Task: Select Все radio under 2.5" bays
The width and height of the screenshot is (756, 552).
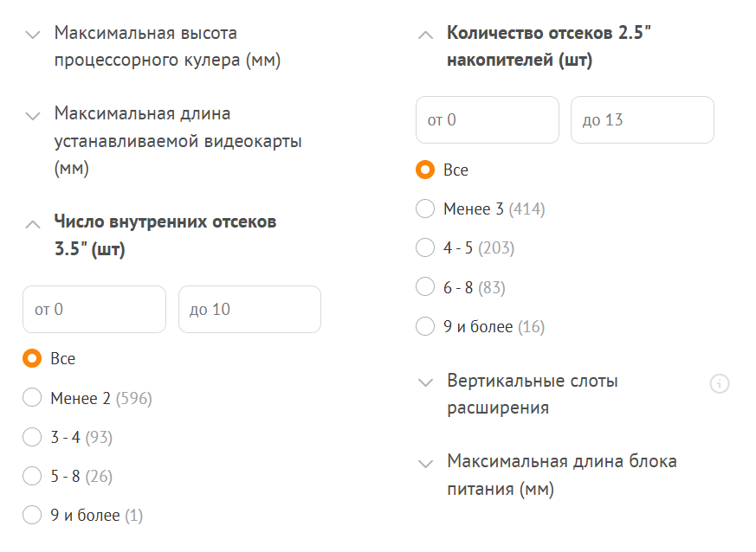Action: pyautogui.click(x=425, y=170)
